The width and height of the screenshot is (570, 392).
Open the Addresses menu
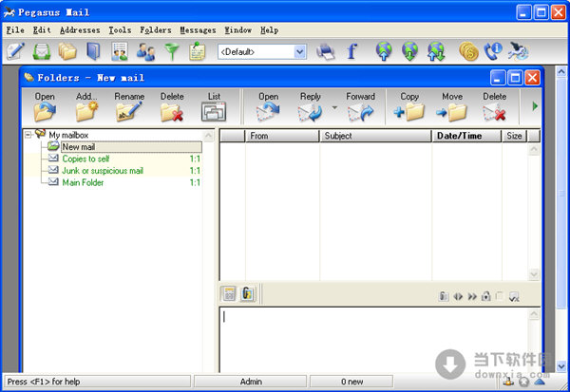click(x=80, y=30)
